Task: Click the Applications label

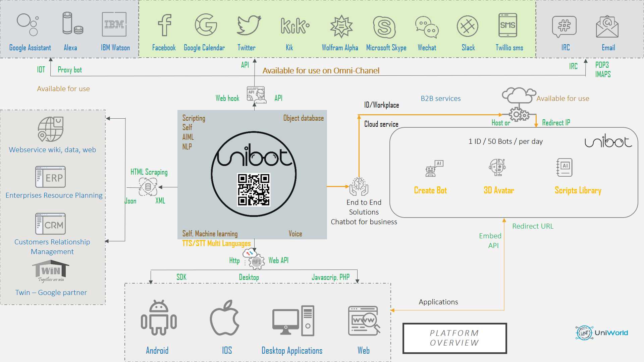Action: (438, 302)
